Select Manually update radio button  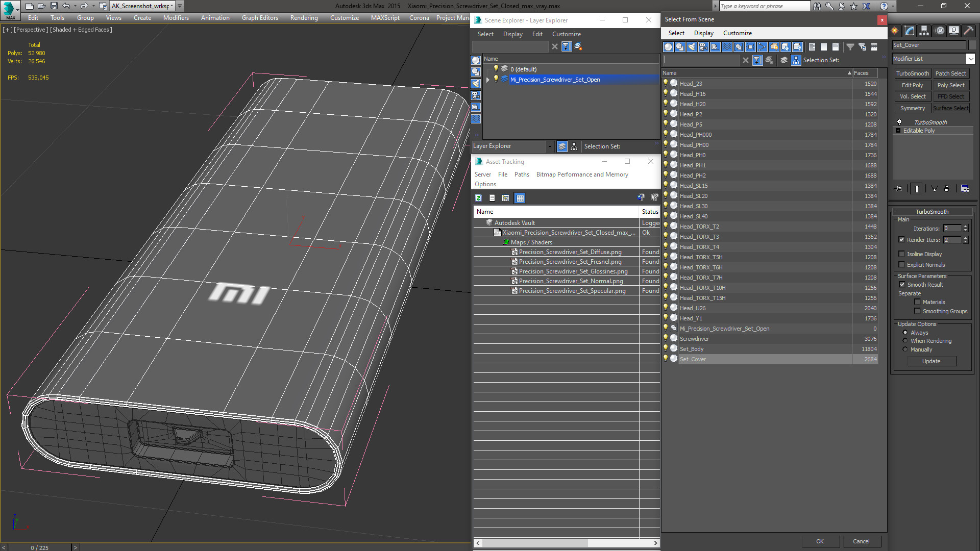(x=905, y=349)
